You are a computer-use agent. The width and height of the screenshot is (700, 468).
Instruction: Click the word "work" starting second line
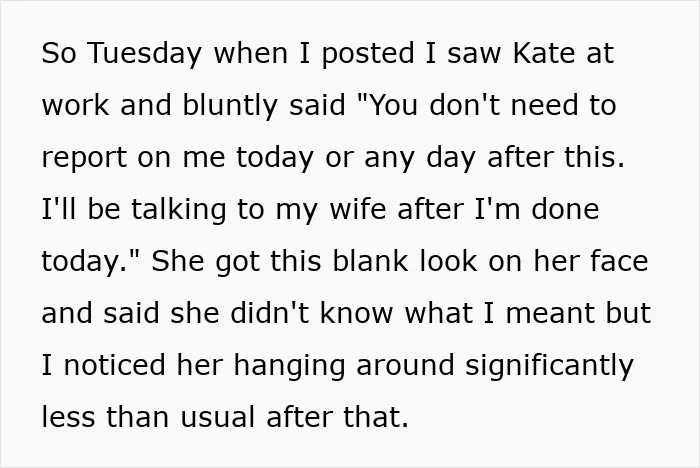click(75, 105)
